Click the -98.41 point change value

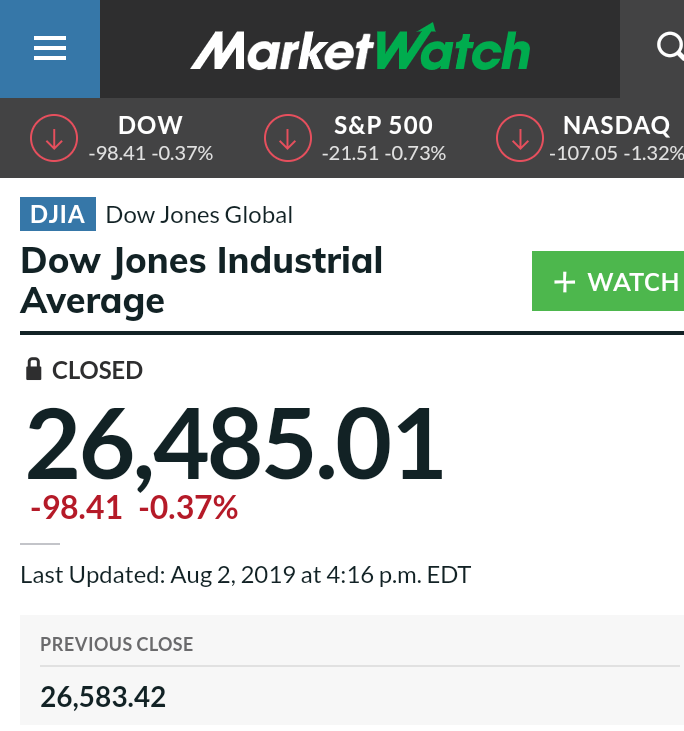(x=76, y=507)
